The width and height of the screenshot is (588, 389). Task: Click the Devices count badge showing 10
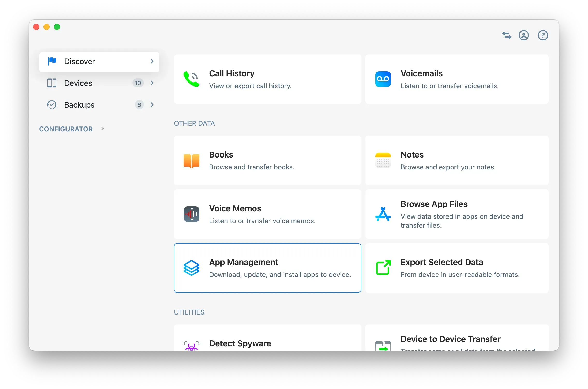click(x=138, y=83)
